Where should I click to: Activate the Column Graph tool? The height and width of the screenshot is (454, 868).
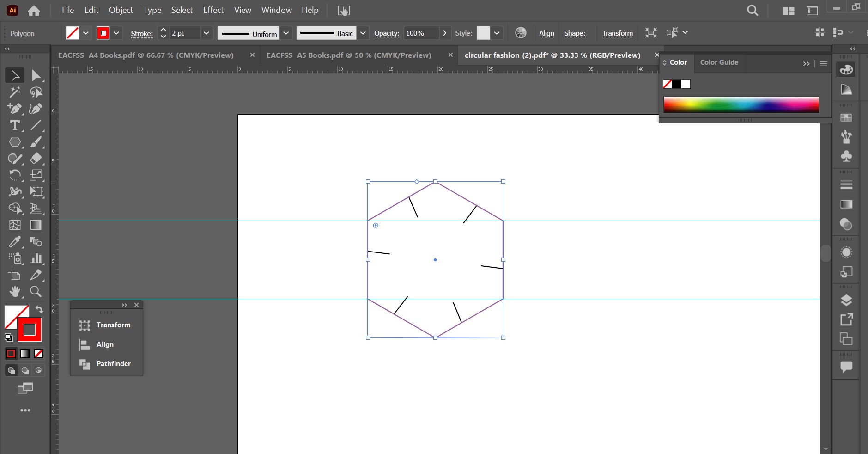click(x=36, y=258)
